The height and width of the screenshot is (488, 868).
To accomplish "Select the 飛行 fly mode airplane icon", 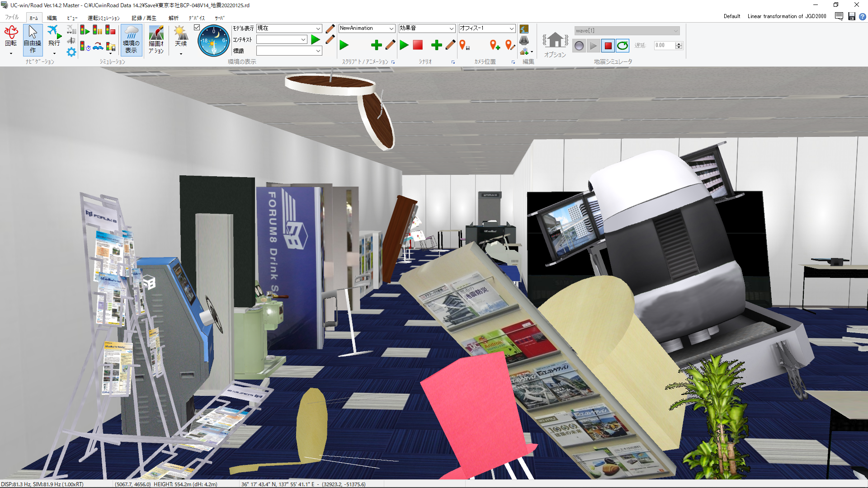I will click(x=54, y=36).
